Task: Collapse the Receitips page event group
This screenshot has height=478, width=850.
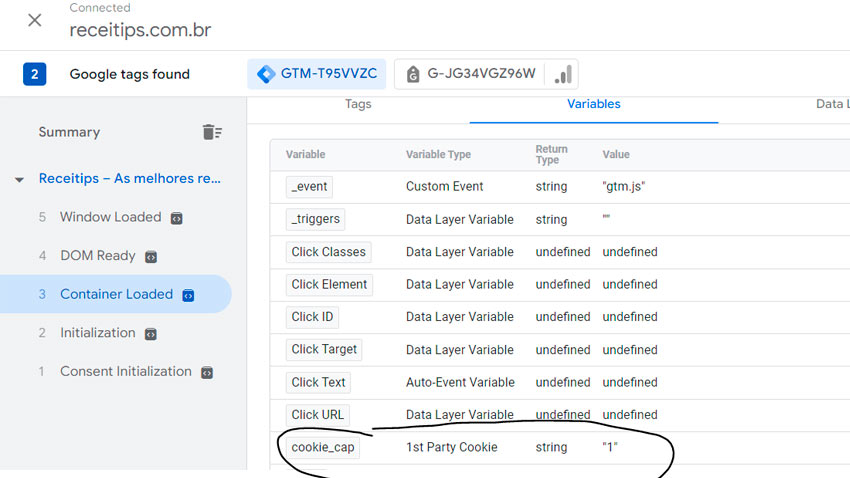Action: point(19,179)
